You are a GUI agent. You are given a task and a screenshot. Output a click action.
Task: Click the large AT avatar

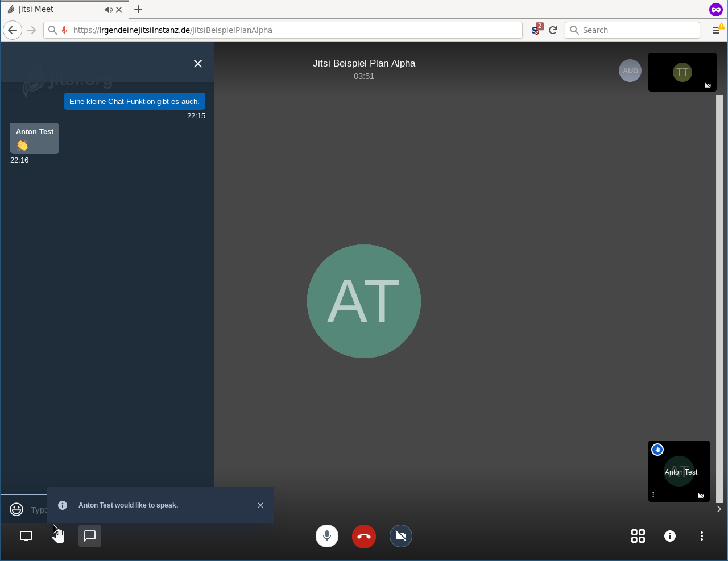click(x=364, y=301)
